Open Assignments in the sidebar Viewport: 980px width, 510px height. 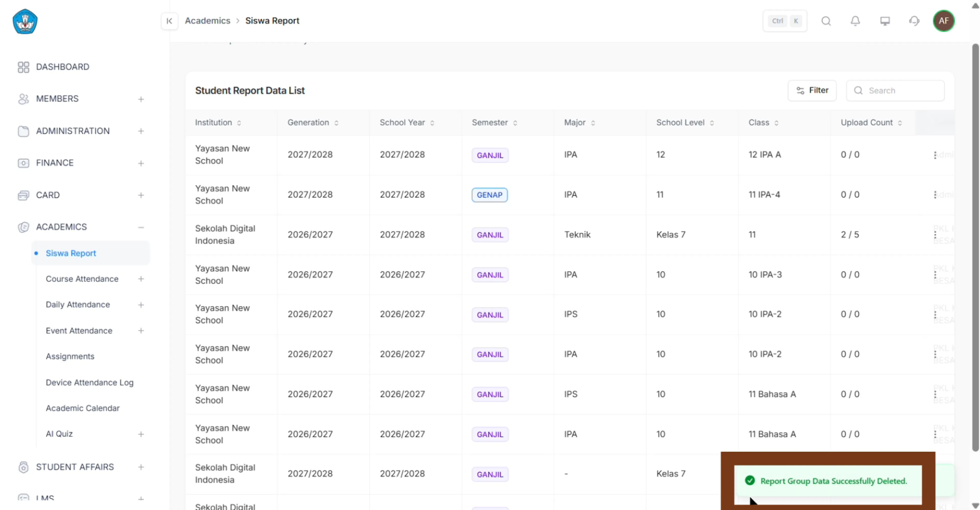point(70,357)
